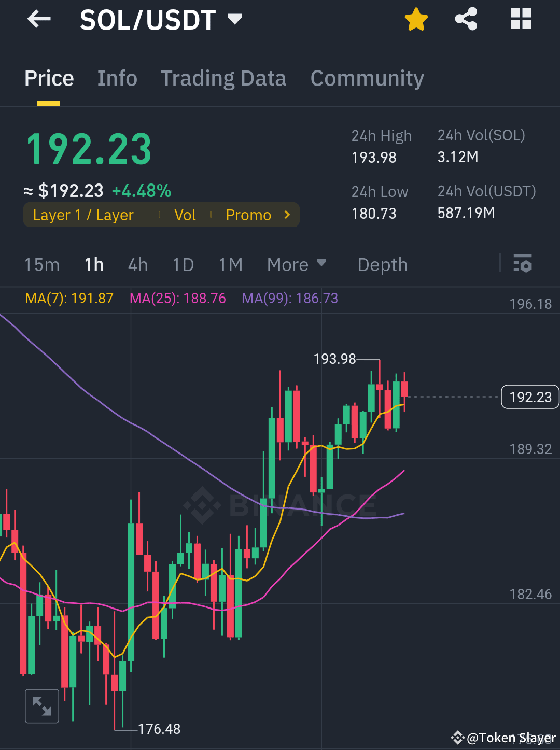Toggle the MA(7) indicator label
The height and width of the screenshot is (750, 560).
coord(69,299)
